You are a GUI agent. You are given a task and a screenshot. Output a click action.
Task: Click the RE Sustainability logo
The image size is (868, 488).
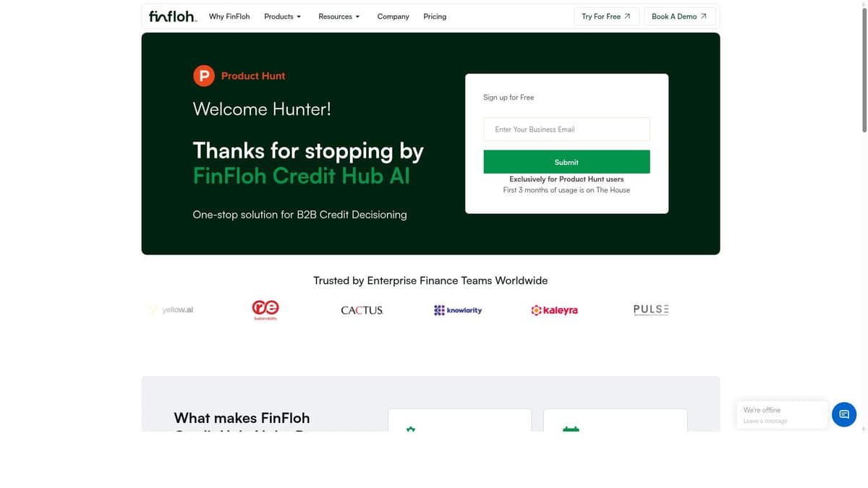[x=265, y=308]
